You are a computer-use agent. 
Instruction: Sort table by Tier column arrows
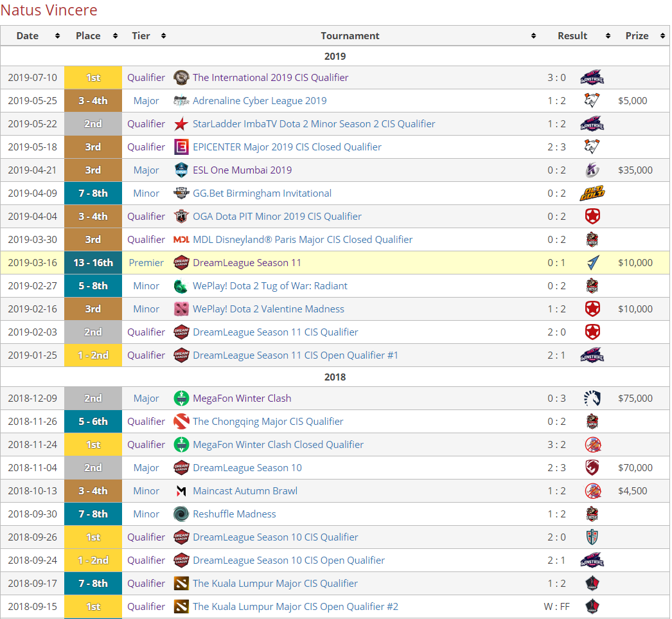click(163, 36)
